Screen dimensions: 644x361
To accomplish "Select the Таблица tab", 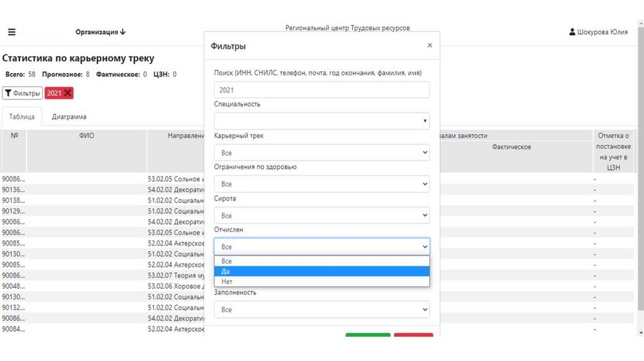I will [x=21, y=117].
